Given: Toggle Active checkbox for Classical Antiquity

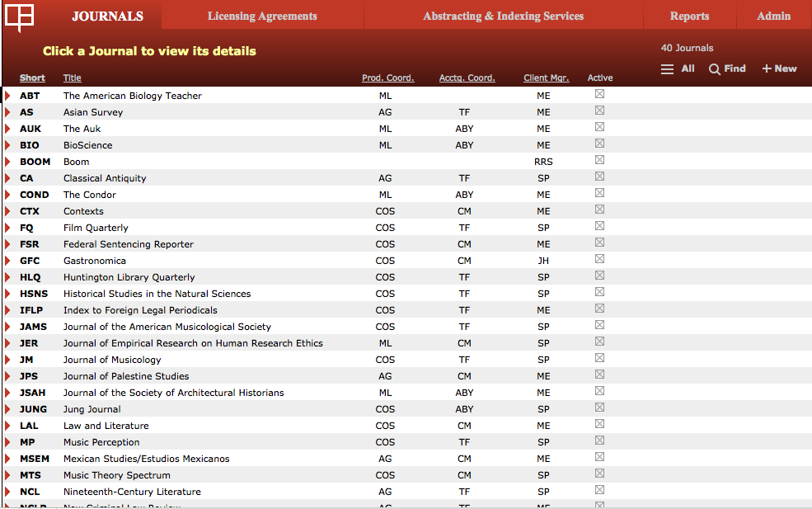Looking at the screenshot, I should coord(599,177).
